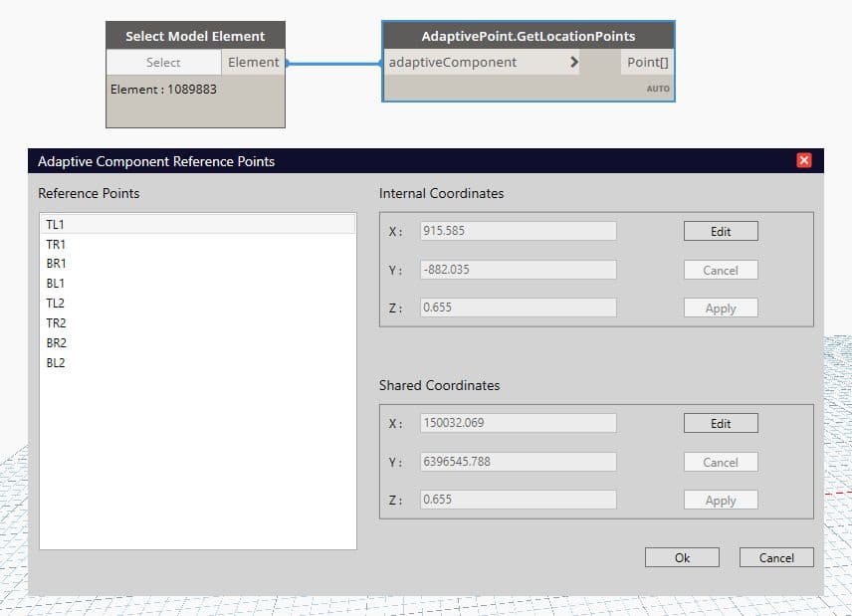This screenshot has height=616, width=852.
Task: Click the Point[] output port
Action: (x=647, y=62)
